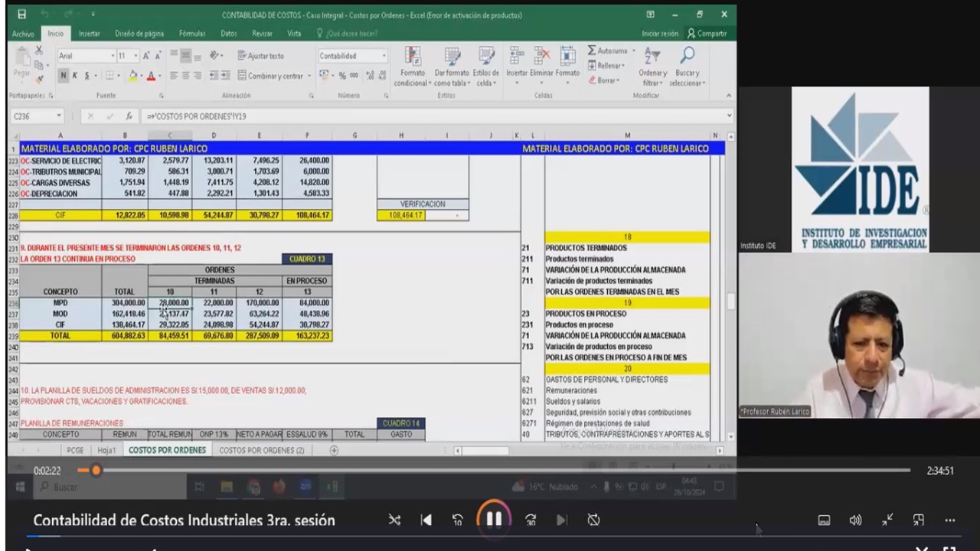Open Buscar y seleccionar magnifier
The image size is (980, 551).
[x=687, y=57]
